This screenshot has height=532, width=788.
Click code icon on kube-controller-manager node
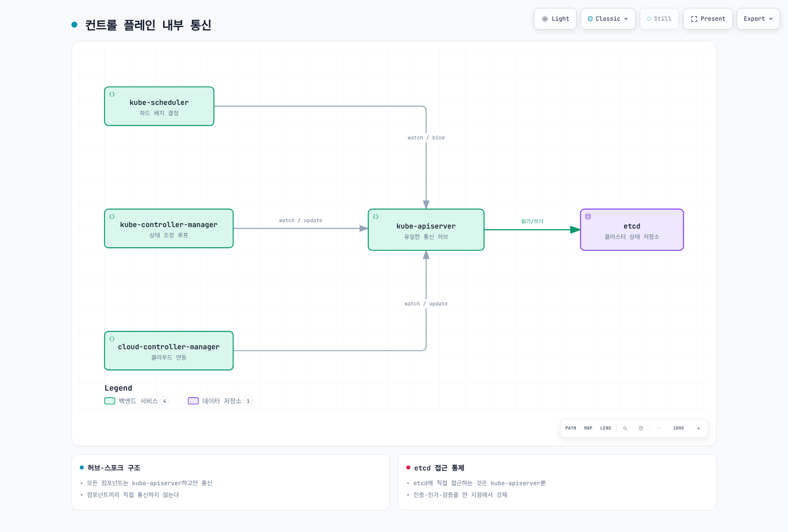112,216
